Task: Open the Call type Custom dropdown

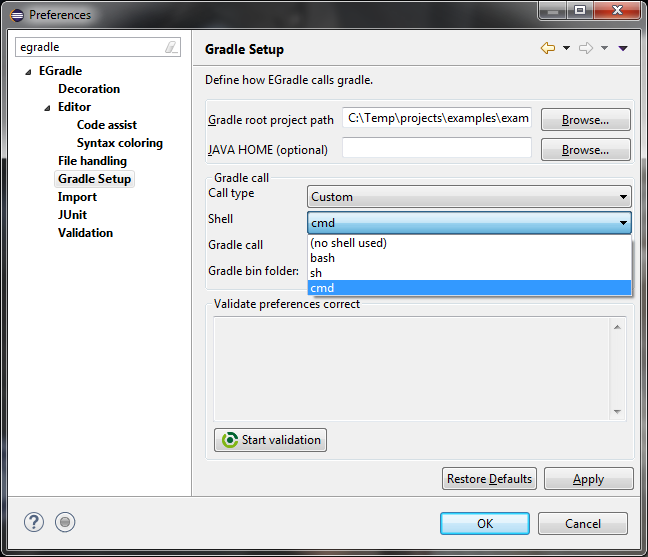Action: [469, 197]
